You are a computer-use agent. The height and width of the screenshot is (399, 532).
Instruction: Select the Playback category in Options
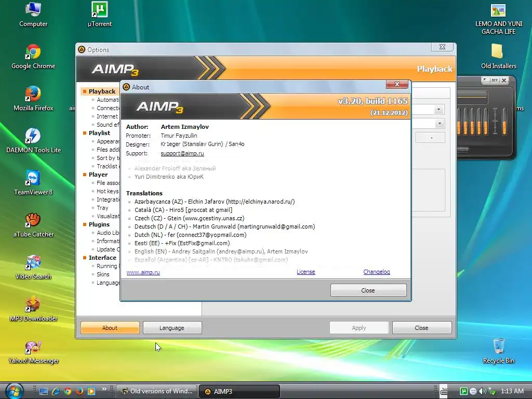tap(102, 91)
